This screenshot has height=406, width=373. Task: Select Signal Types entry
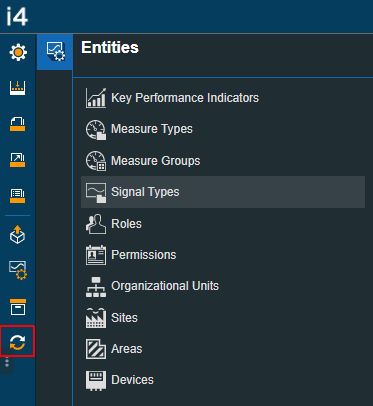(x=223, y=192)
